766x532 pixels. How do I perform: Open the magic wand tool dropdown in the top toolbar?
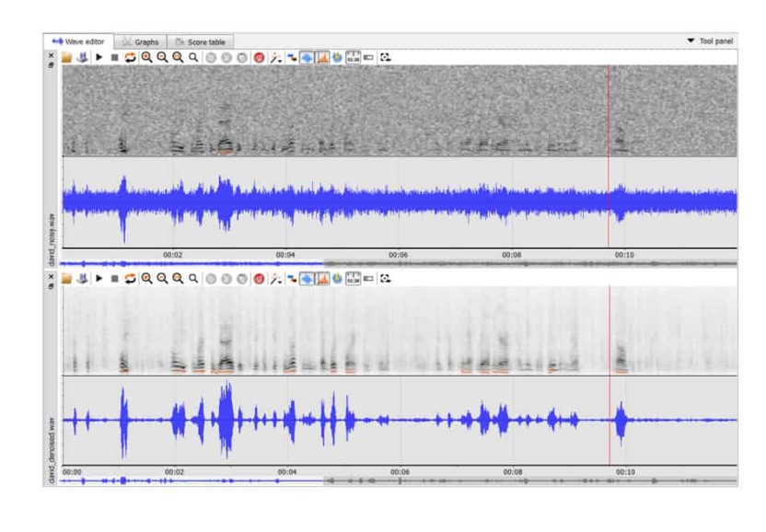tap(275, 57)
